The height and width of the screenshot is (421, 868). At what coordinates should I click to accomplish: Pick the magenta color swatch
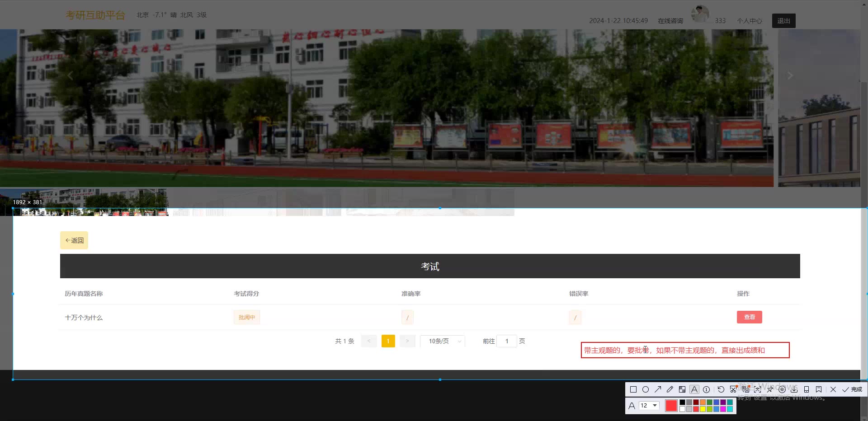(723, 409)
